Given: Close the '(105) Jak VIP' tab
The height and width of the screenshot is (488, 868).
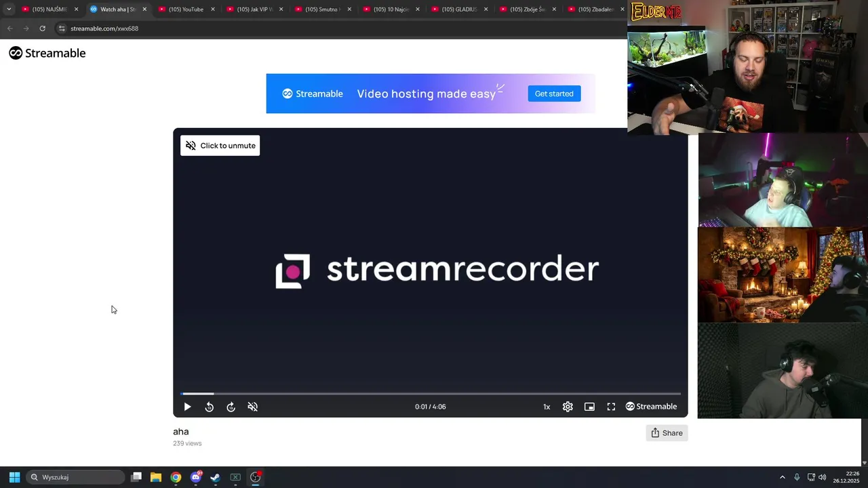Looking at the screenshot, I should (281, 9).
